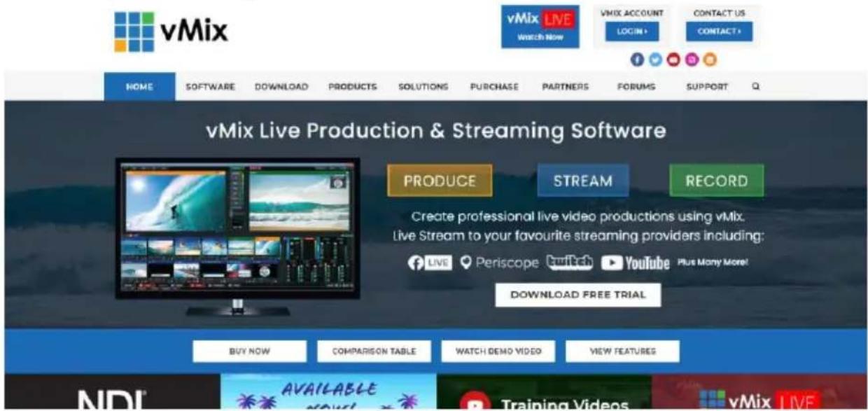Click the LOGIN button under vMix Account

click(632, 32)
